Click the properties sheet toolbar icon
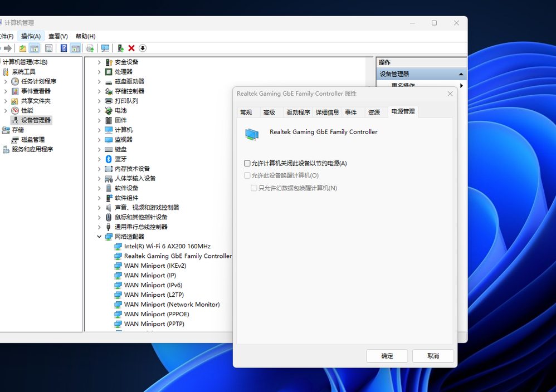This screenshot has width=556, height=392. 49,48
